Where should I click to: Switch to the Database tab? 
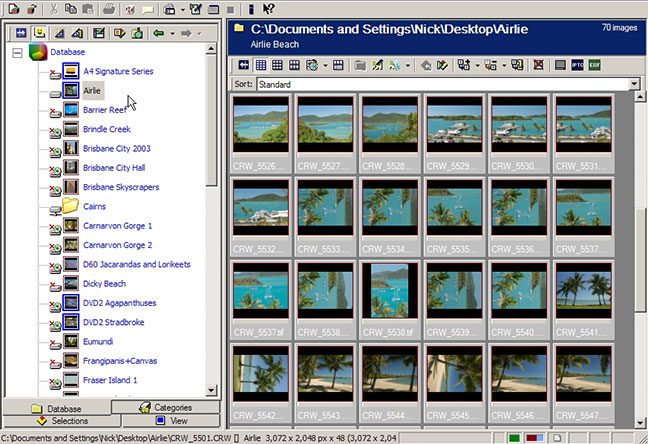coord(57,408)
